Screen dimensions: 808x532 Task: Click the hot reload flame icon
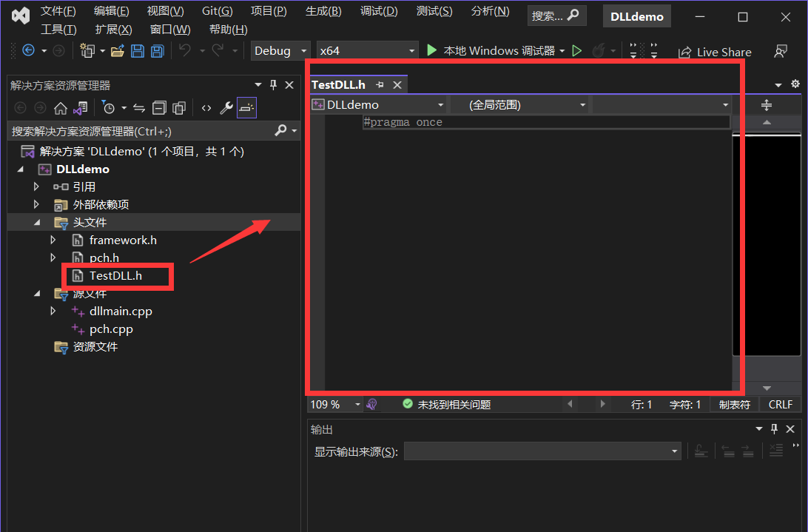[x=599, y=50]
